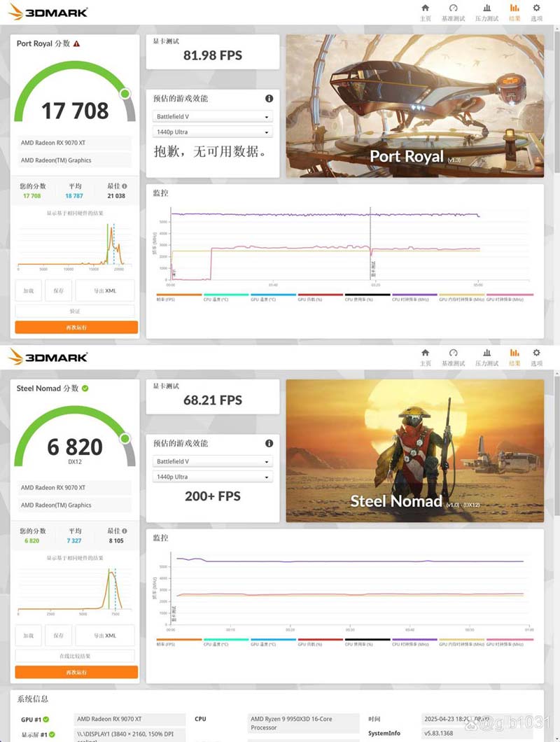The image size is (560, 742).
Task: Click AMD Ryzen 9 9950X3D CPU field
Action: pos(303,723)
